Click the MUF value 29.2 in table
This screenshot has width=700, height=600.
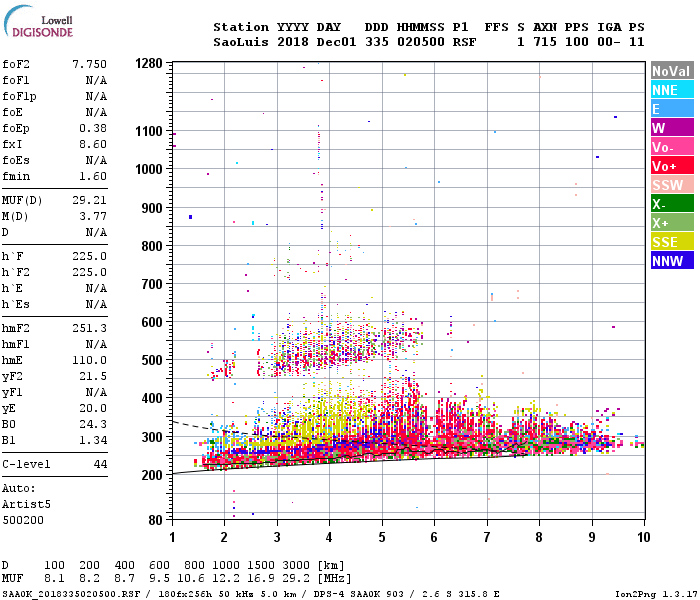point(296,579)
